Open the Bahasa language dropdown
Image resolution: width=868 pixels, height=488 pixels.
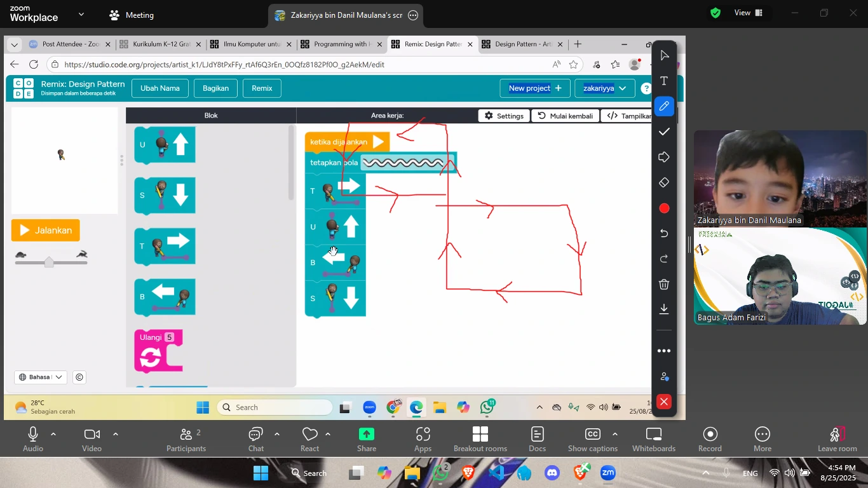(40, 377)
